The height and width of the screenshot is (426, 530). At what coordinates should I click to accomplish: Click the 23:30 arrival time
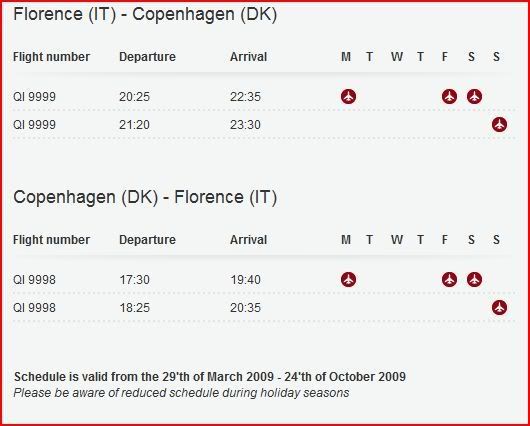tap(245, 125)
